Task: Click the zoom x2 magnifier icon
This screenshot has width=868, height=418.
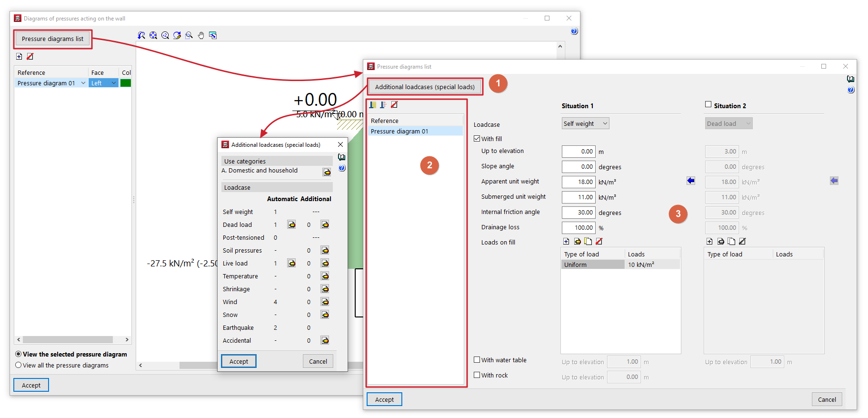Action: click(x=165, y=35)
